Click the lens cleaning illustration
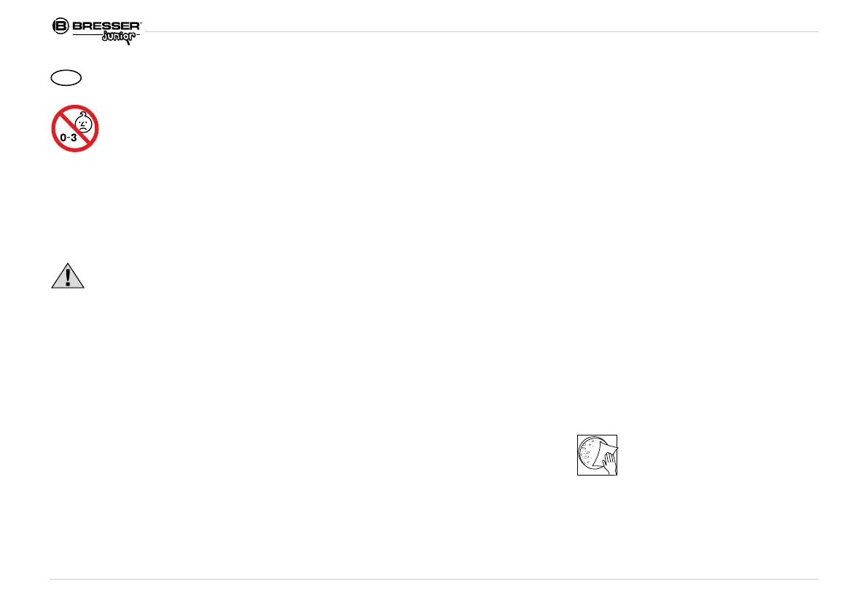This screenshot has height=611, width=868. (x=597, y=455)
